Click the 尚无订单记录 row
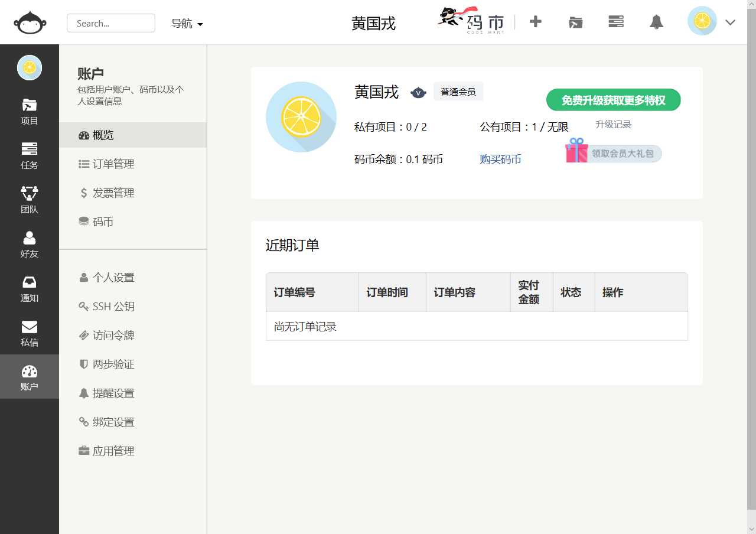Screen dimensions: 756x534 477,326
